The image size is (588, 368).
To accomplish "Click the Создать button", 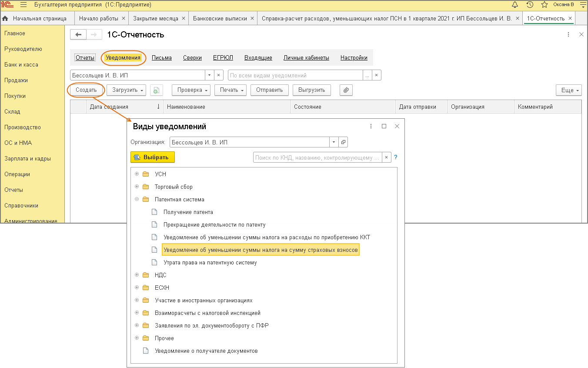I will pyautogui.click(x=86, y=90).
